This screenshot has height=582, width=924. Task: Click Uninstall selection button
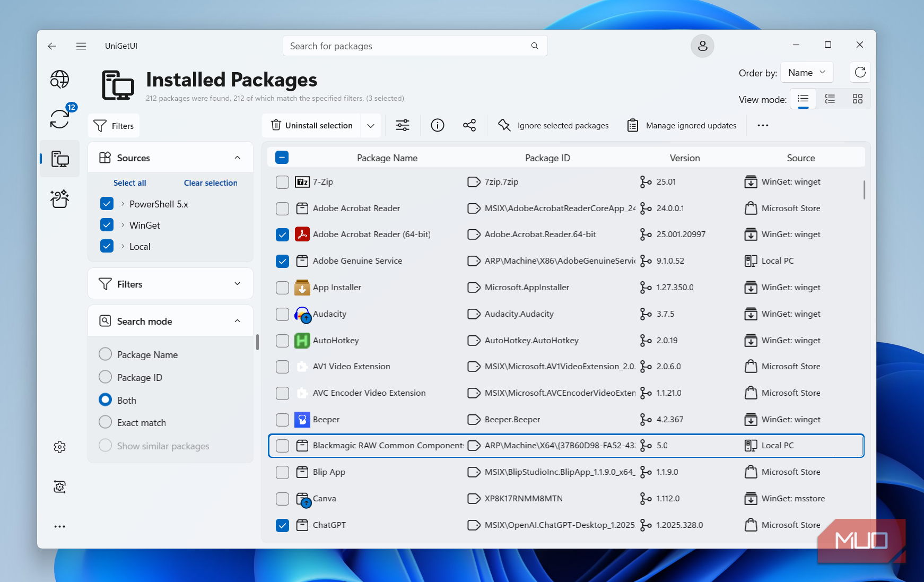(311, 126)
